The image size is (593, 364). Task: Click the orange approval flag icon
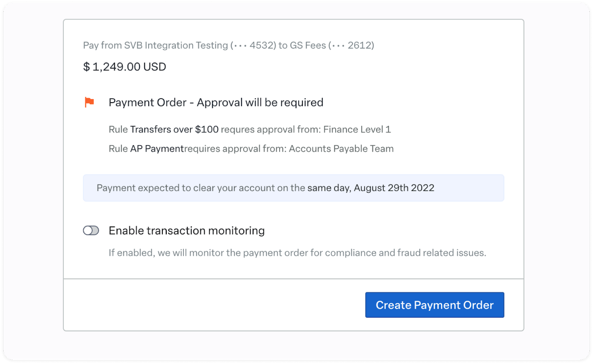89,102
